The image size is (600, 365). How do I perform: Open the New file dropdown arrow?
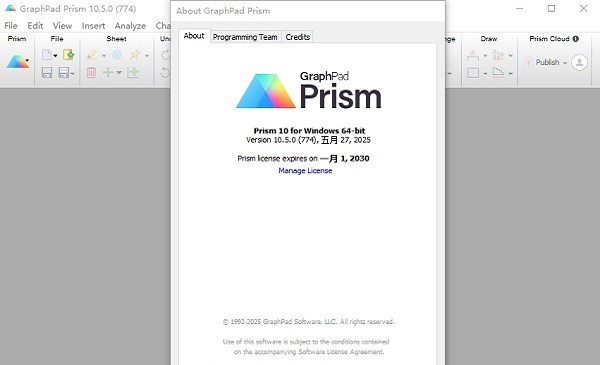tap(55, 56)
